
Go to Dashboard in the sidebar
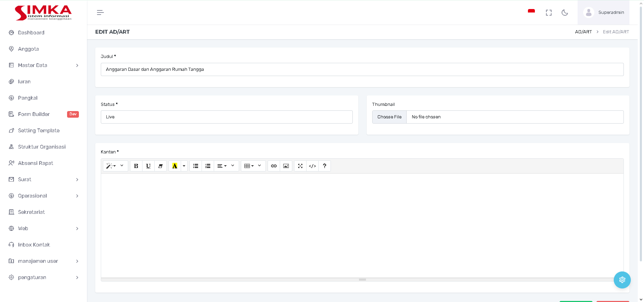point(31,33)
